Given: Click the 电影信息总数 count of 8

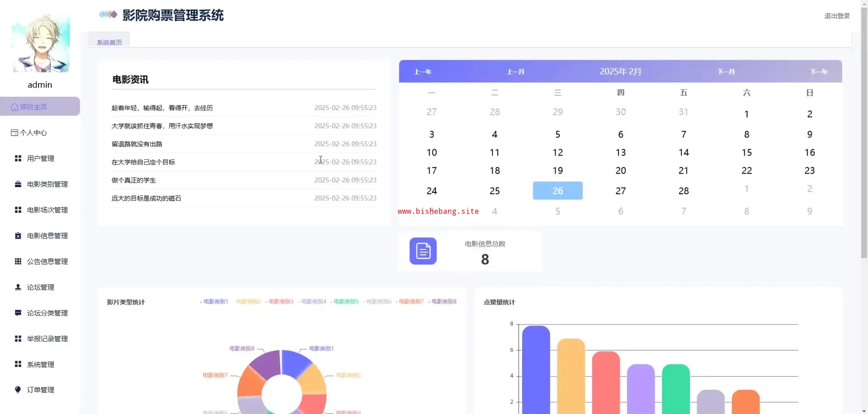Looking at the screenshot, I should pos(485,259).
